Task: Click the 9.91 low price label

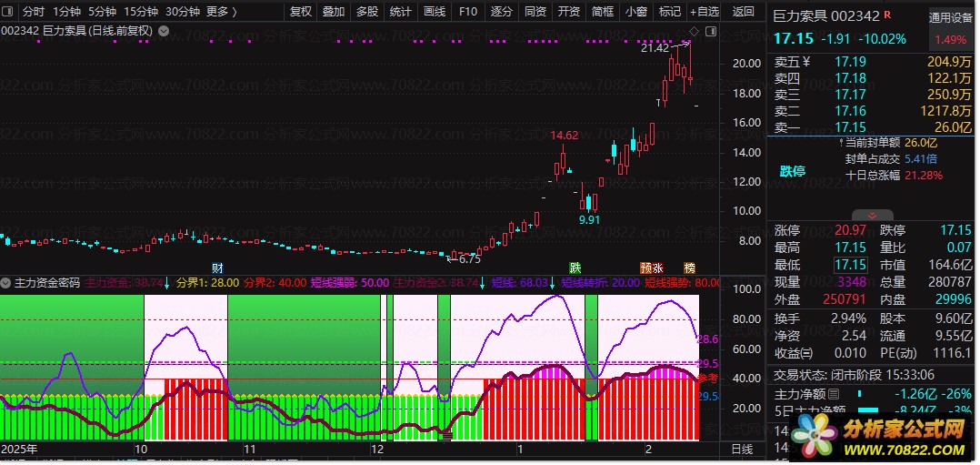Action: tap(589, 219)
